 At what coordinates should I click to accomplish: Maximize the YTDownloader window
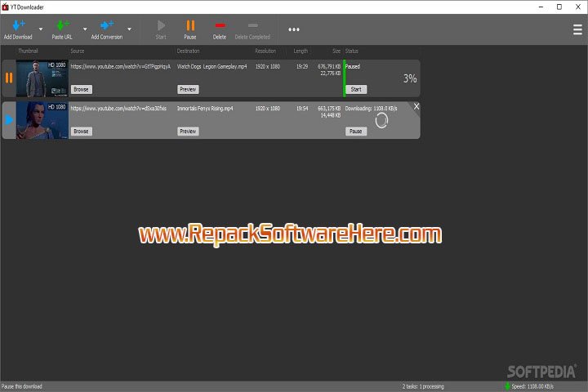(559, 7)
